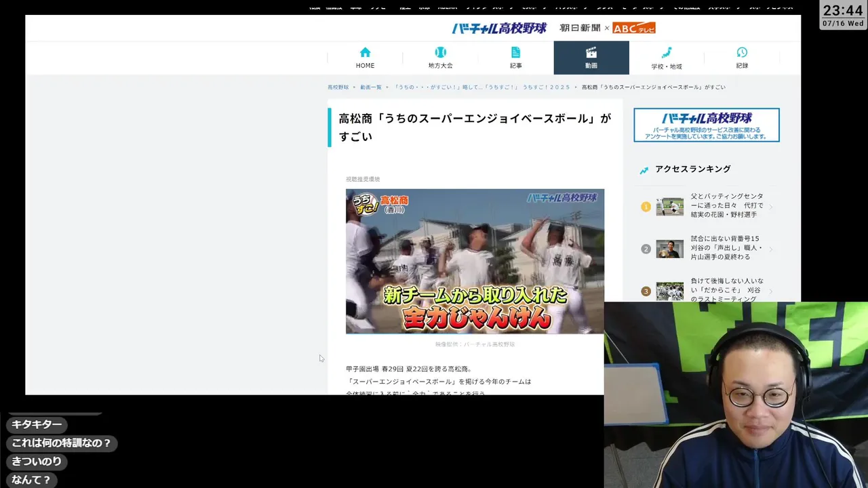Image resolution: width=868 pixels, height=488 pixels.
Task: Open the HOME navigation tab
Action: 365,58
